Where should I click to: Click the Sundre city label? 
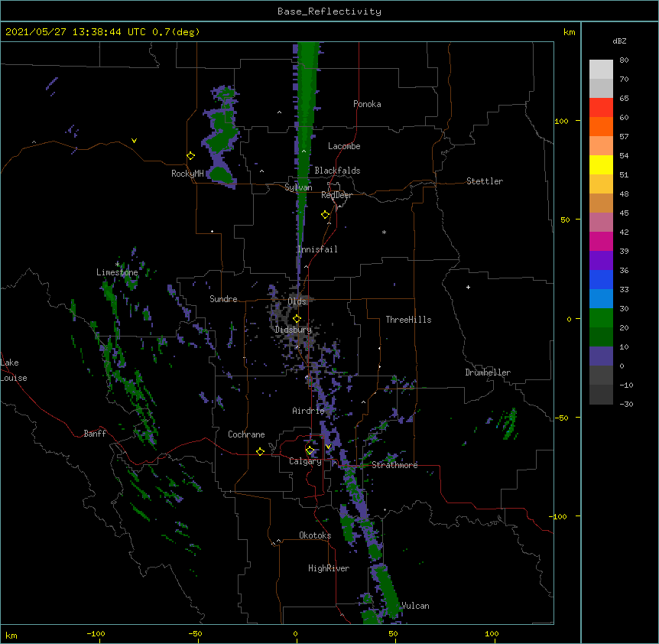pyautogui.click(x=223, y=299)
